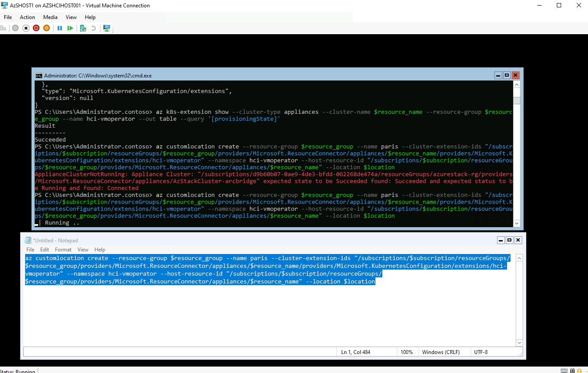Create a VM checkpoint with toolbar icon
This screenshot has height=373, width=588.
click(83, 28)
